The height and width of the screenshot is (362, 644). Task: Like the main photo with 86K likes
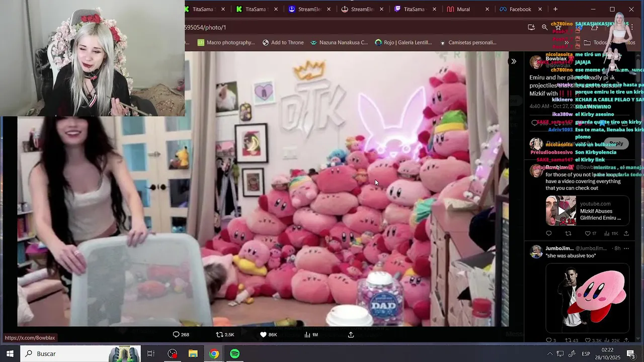(x=269, y=334)
